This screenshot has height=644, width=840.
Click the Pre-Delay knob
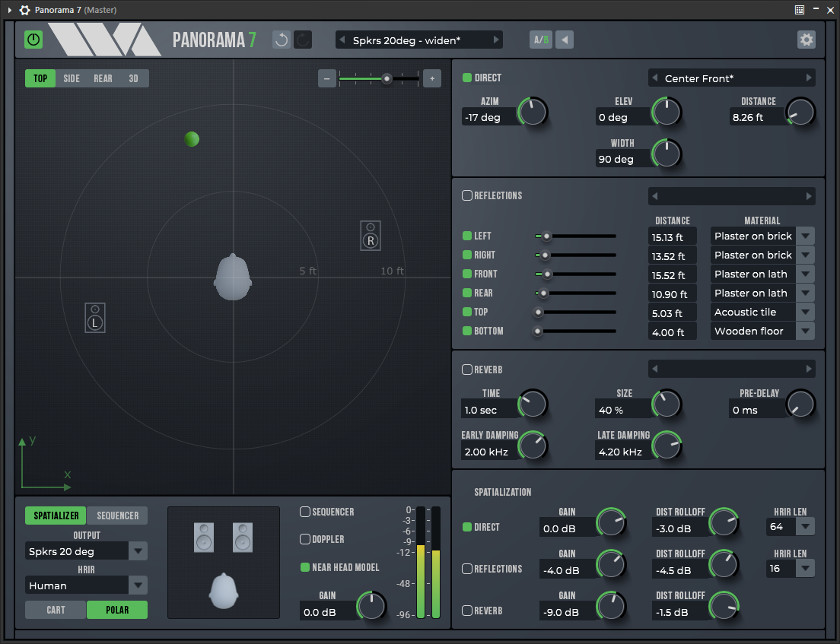(x=800, y=404)
